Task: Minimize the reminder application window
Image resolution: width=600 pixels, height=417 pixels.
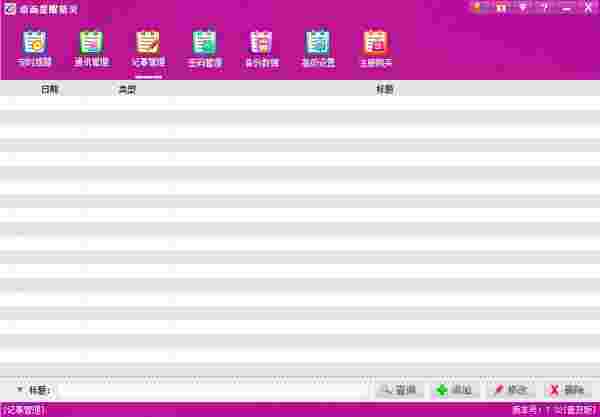Action: point(567,8)
